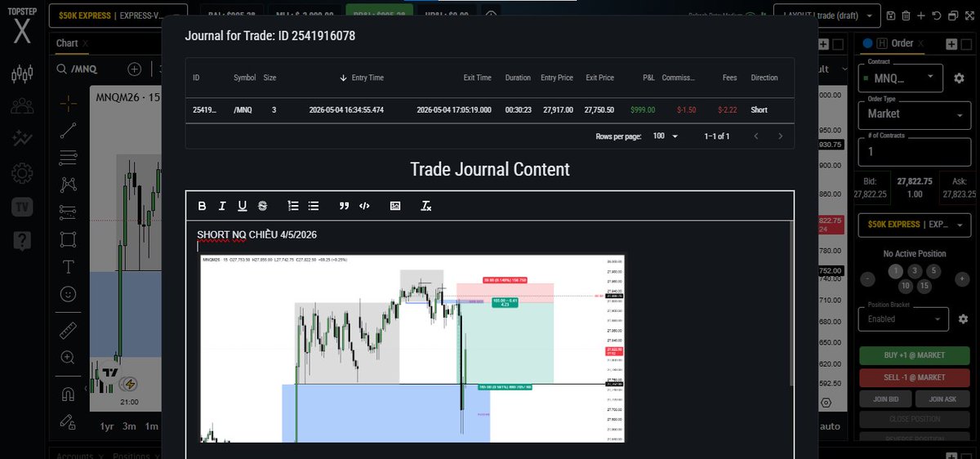The width and height of the screenshot is (980, 459).
Task: Select the crosshair cursor chart tool
Action: 69,102
